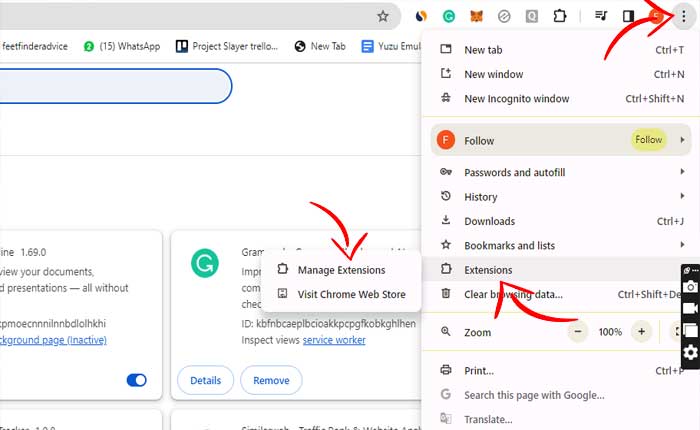This screenshot has width=700, height=430.
Task: Choose Search this page with Google
Action: pos(560,395)
